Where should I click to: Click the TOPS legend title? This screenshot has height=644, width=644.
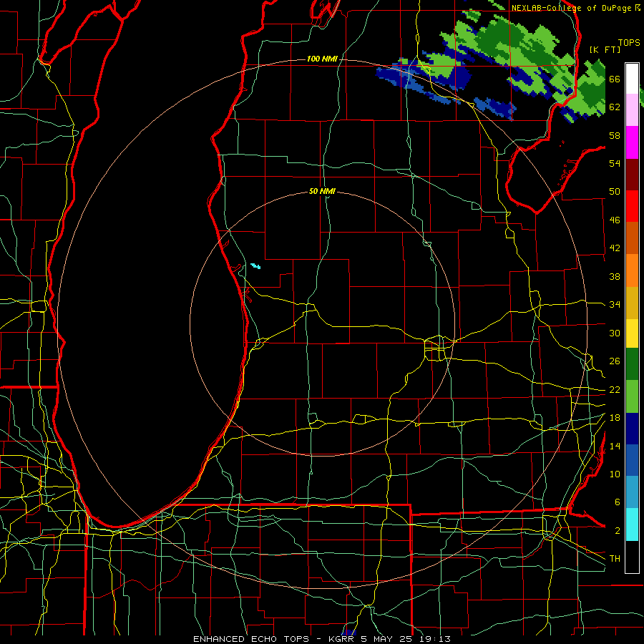click(x=629, y=42)
